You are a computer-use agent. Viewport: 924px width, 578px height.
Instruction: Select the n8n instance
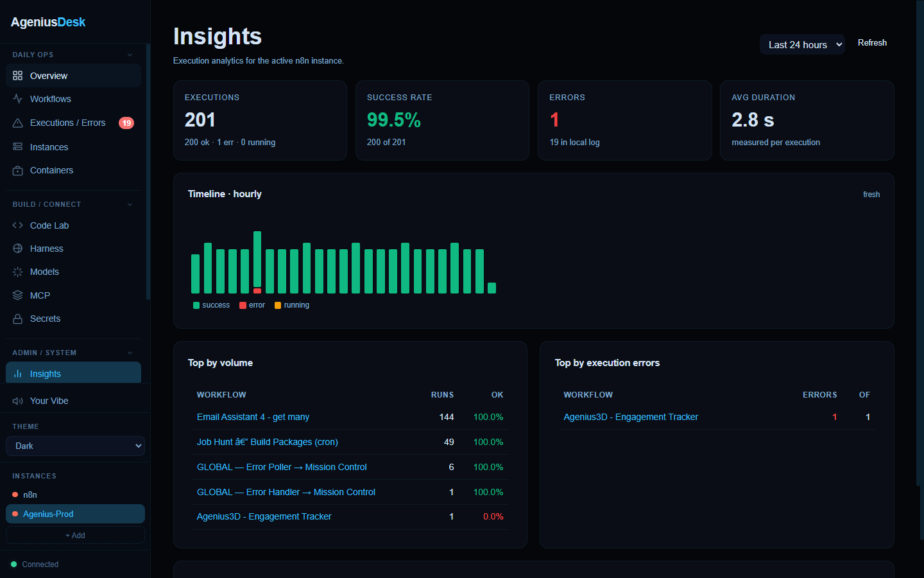[x=75, y=495]
